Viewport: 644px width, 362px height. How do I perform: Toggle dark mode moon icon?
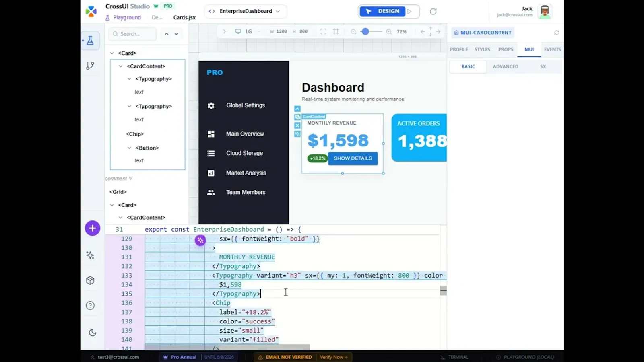point(93,333)
